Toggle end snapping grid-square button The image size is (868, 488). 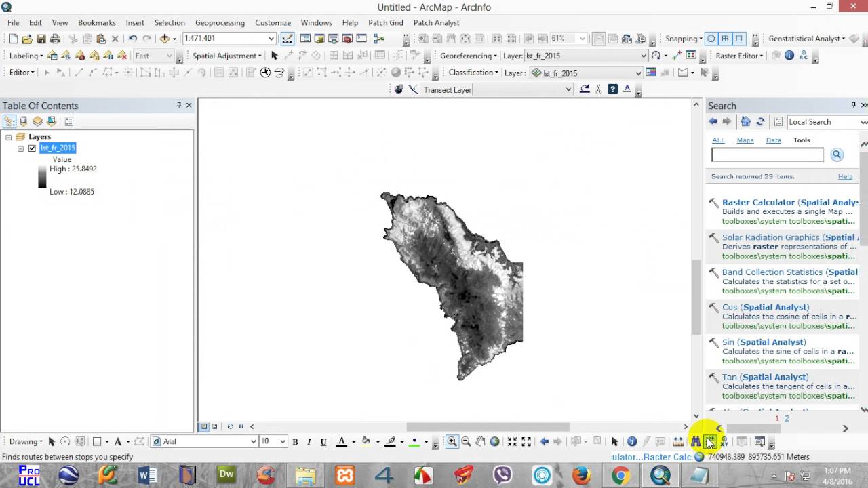pos(725,39)
